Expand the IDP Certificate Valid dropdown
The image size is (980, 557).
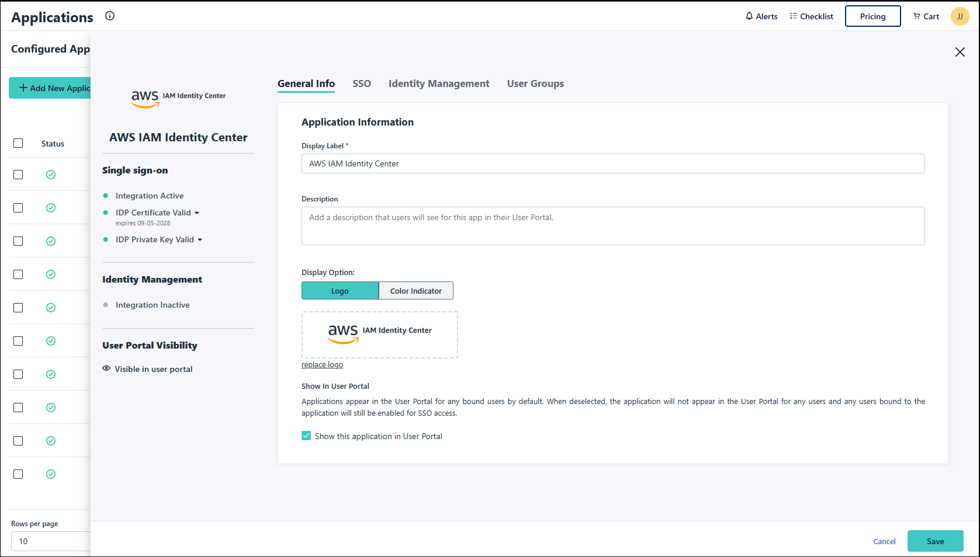197,213
